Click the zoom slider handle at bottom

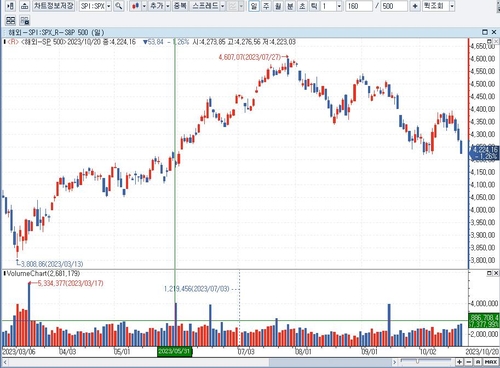point(417,361)
